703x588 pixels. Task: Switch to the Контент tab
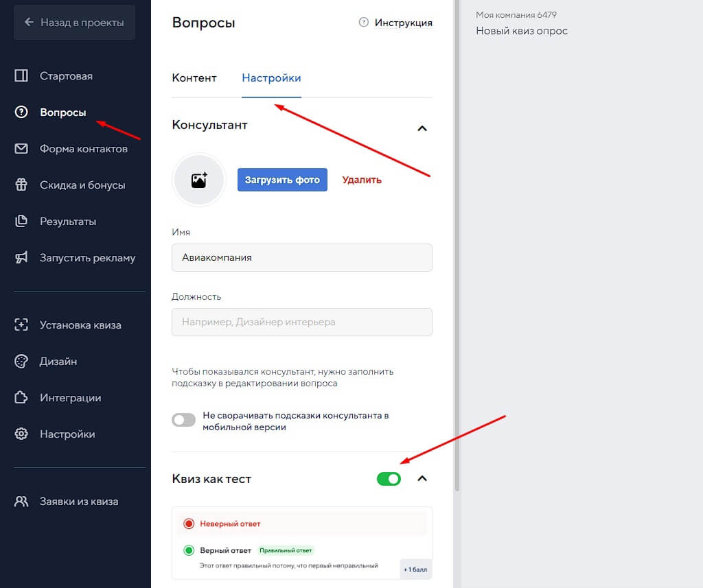tap(194, 78)
